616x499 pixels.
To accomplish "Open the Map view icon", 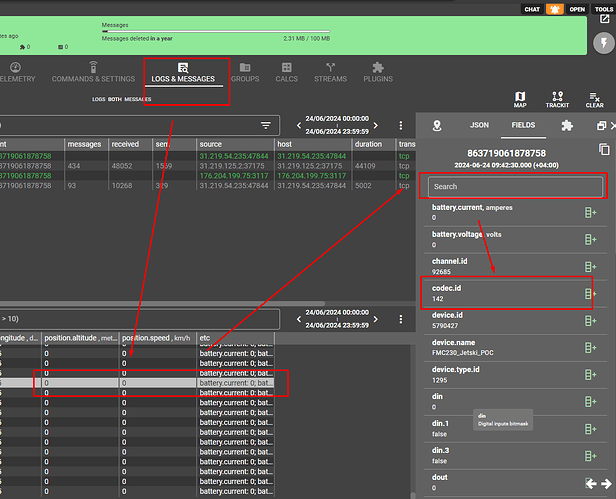I will pyautogui.click(x=520, y=98).
